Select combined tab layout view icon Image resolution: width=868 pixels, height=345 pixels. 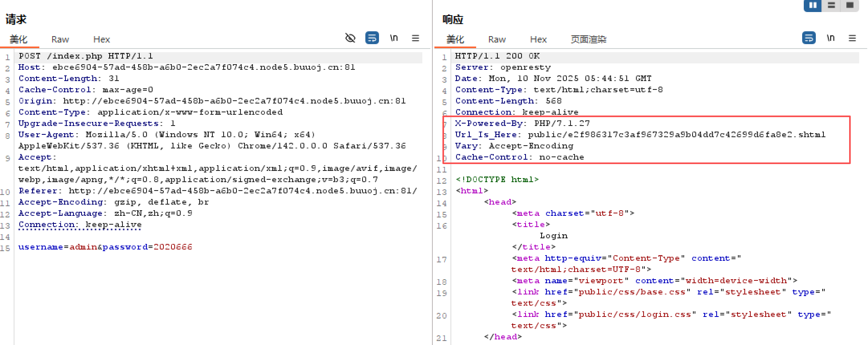850,5
